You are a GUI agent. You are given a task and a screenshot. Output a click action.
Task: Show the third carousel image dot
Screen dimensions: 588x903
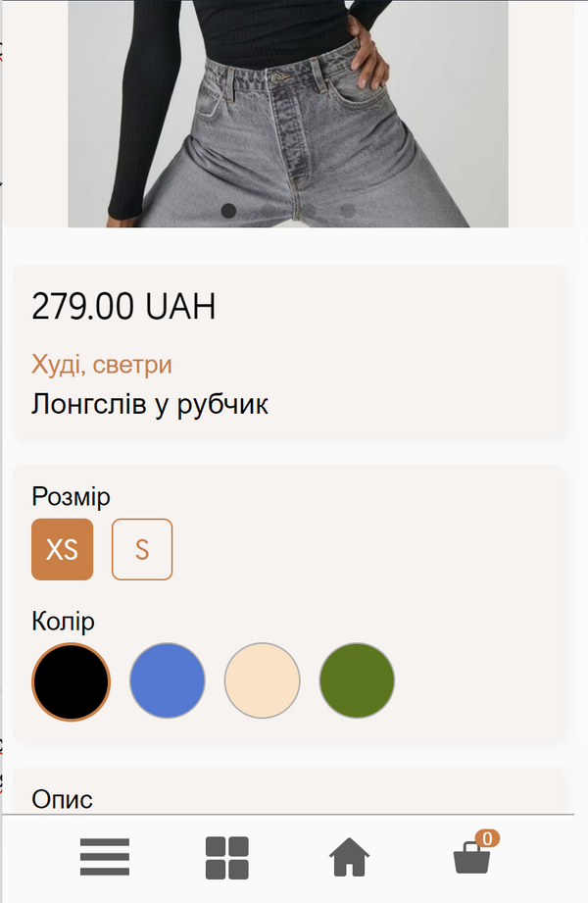coord(308,211)
